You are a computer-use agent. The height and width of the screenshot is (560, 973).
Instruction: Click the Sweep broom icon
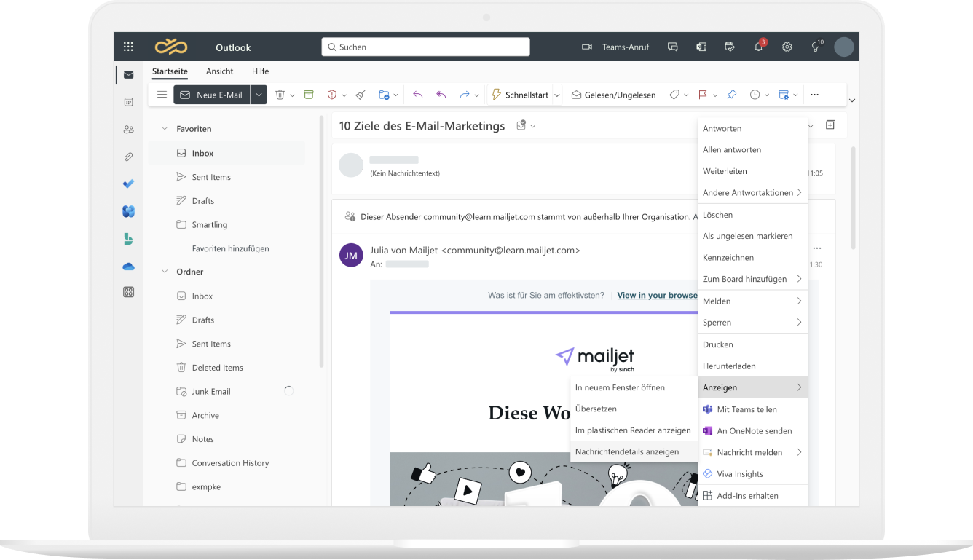pos(361,95)
